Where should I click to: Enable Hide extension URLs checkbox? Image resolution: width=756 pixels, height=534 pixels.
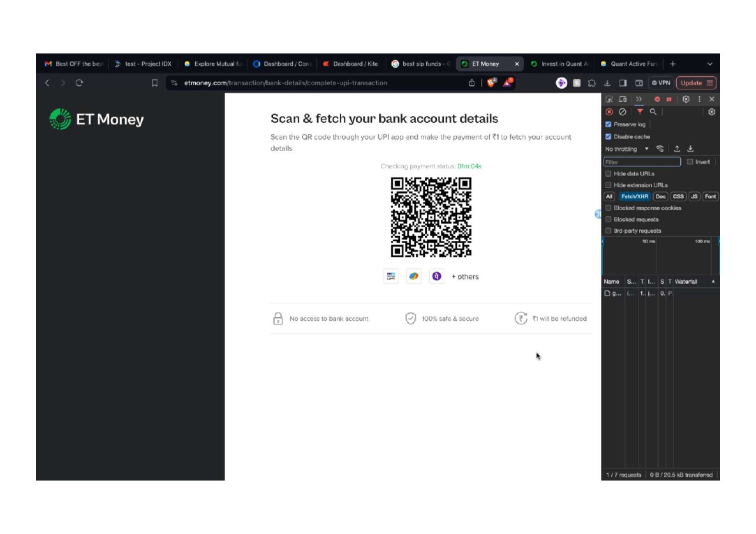tap(608, 185)
